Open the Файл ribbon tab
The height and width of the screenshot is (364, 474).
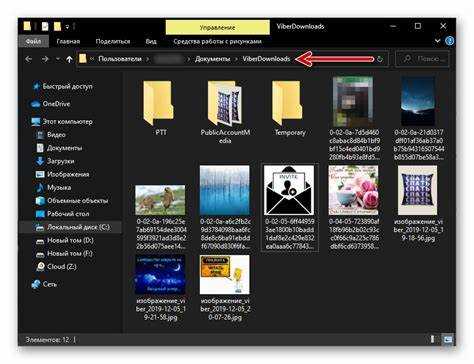pos(33,41)
